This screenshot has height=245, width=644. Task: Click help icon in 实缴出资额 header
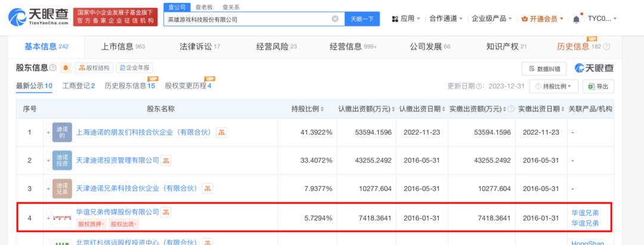pos(510,109)
